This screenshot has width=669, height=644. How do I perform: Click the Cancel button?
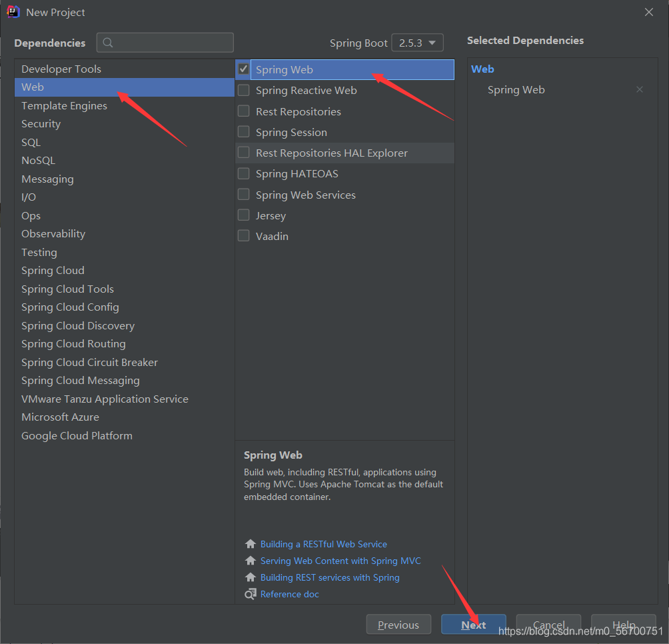[x=548, y=625]
